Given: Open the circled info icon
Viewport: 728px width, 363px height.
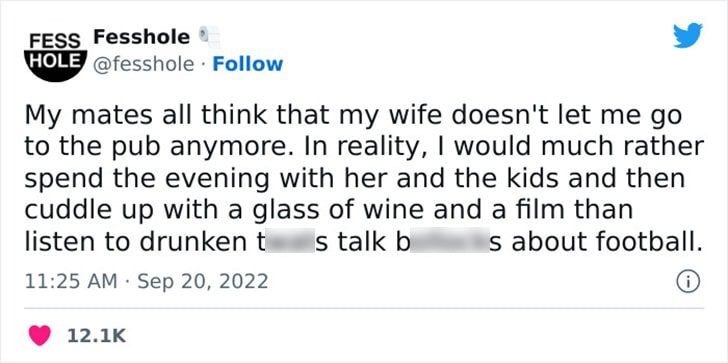Looking at the screenshot, I should tap(688, 282).
